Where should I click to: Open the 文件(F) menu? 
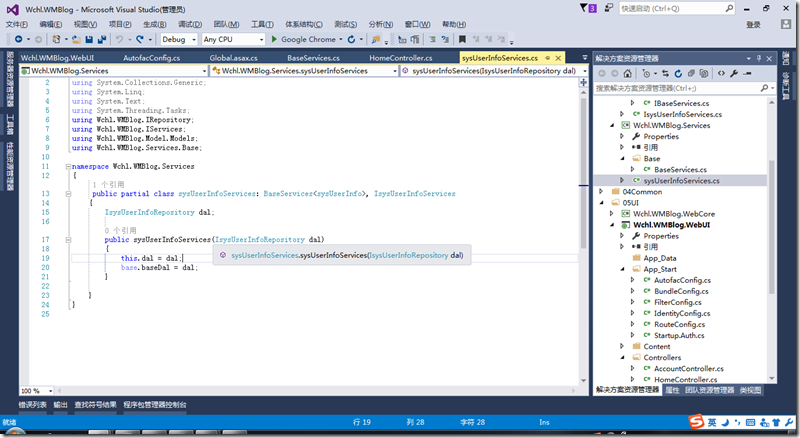point(16,25)
